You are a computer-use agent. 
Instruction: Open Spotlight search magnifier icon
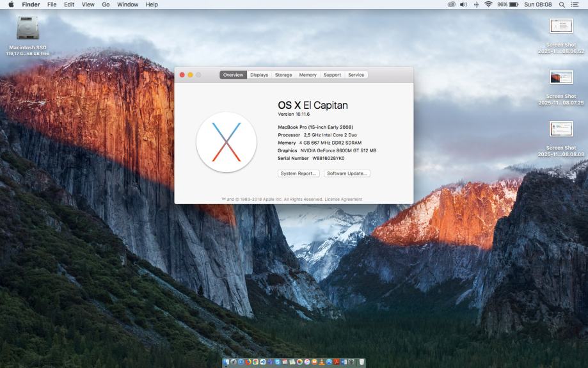pyautogui.click(x=562, y=4)
